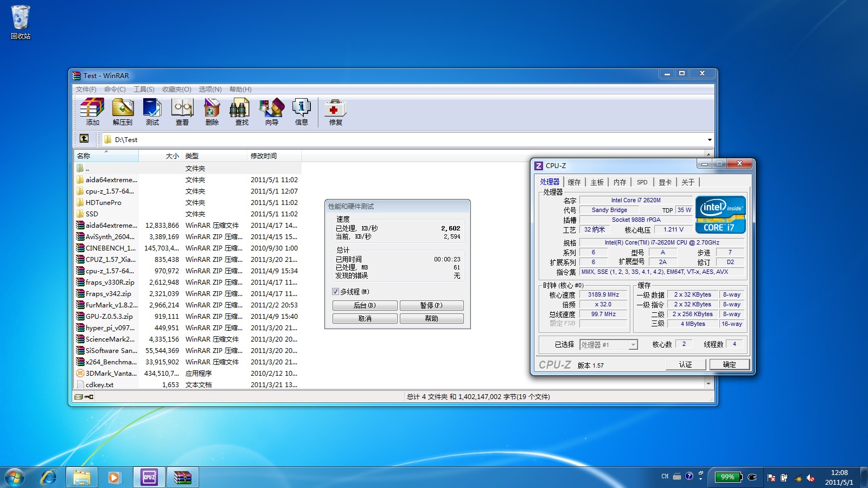Switch to CPU-Z SPD tab
Viewport: 868px width, 488px height.
(642, 182)
